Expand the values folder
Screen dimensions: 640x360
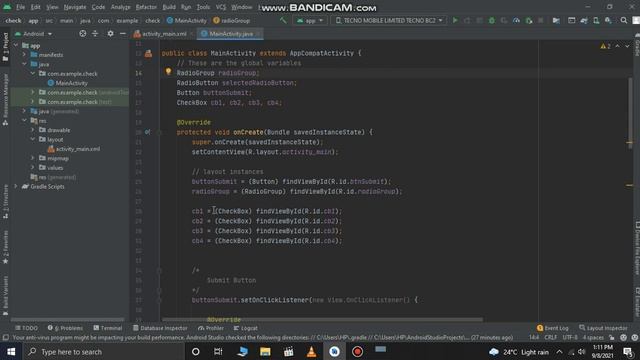[33, 167]
